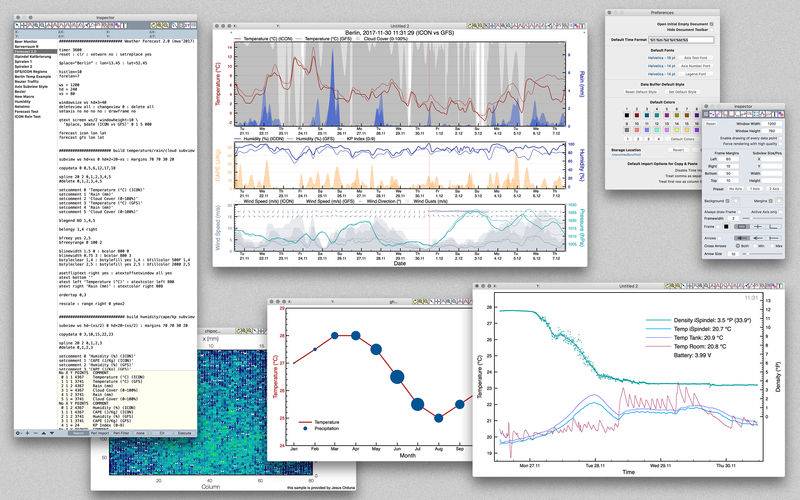
Task: Select 'Axis Subview Style' macro
Action: pos(31,87)
